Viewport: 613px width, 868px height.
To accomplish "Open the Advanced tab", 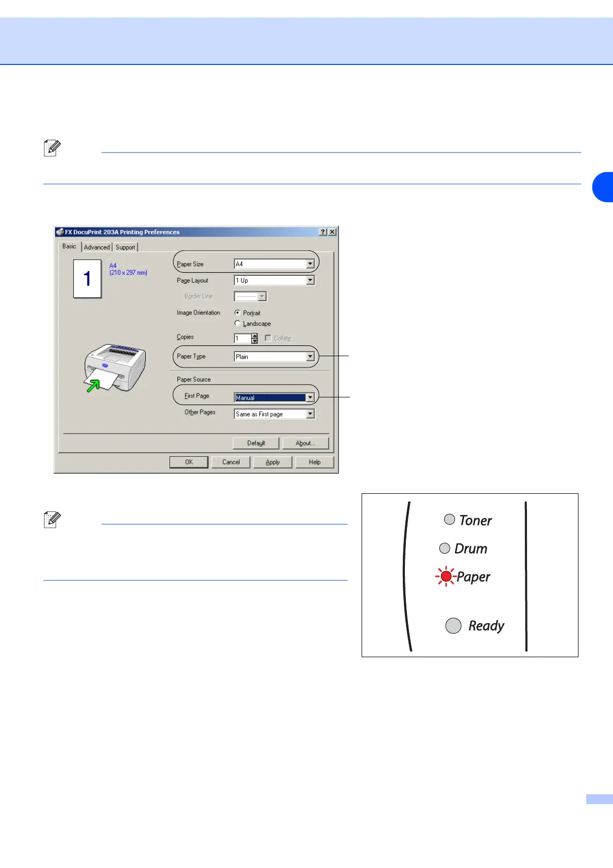I will [97, 247].
